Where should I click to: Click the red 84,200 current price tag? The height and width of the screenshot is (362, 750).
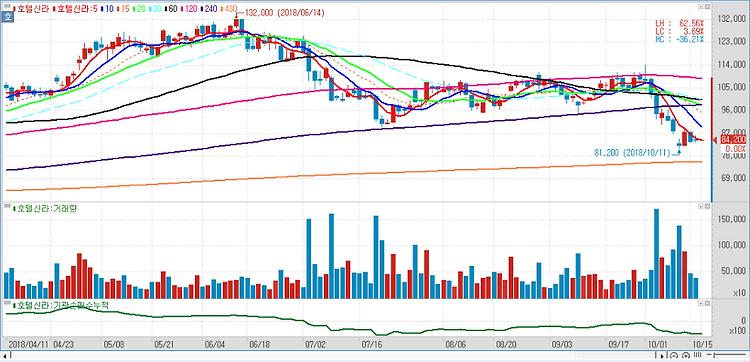pos(733,140)
